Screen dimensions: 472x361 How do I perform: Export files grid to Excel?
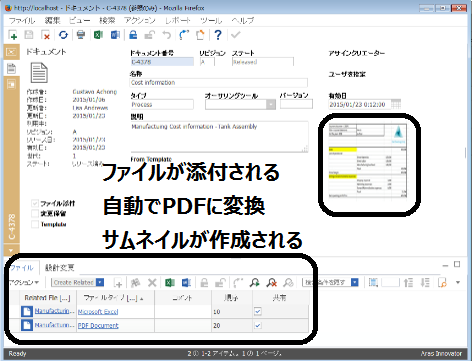click(x=170, y=283)
